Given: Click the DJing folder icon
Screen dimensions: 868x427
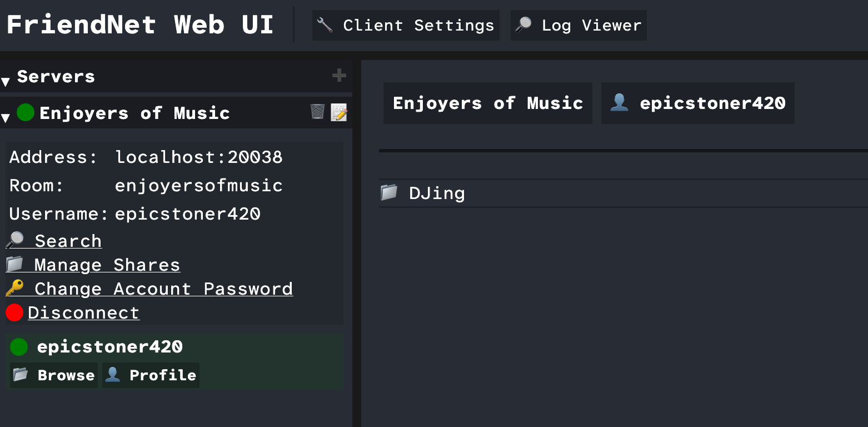Looking at the screenshot, I should pos(389,192).
